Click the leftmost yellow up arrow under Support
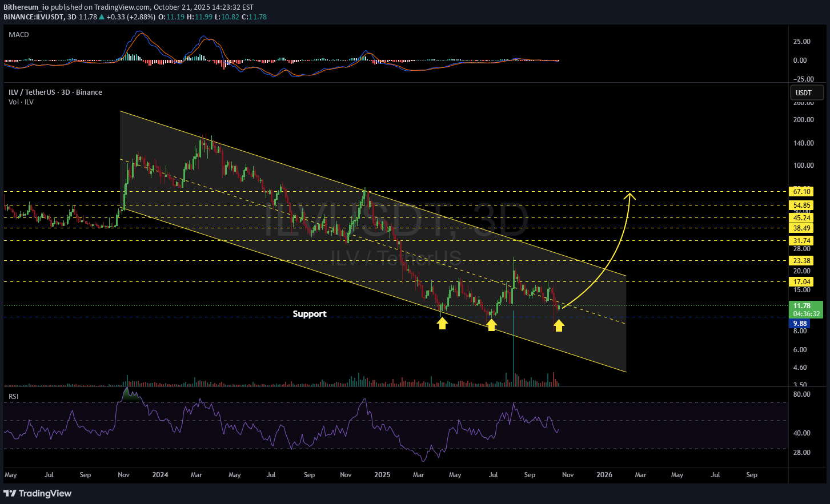The image size is (830, 504). click(x=442, y=324)
